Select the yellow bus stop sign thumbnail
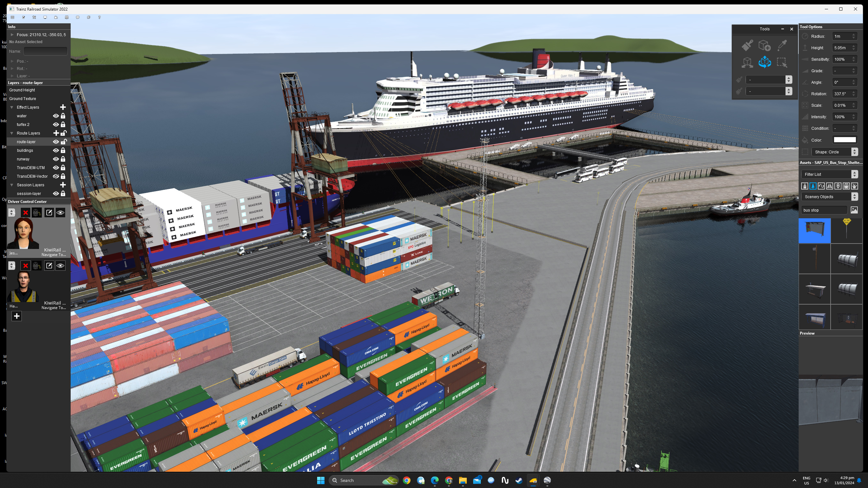The height and width of the screenshot is (488, 868). point(847,231)
